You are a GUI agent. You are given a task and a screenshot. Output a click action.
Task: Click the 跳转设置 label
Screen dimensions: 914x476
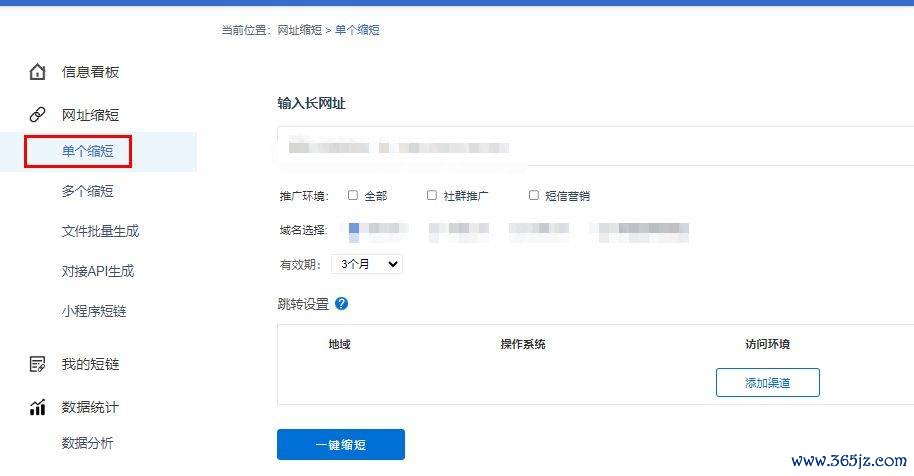coord(303,304)
